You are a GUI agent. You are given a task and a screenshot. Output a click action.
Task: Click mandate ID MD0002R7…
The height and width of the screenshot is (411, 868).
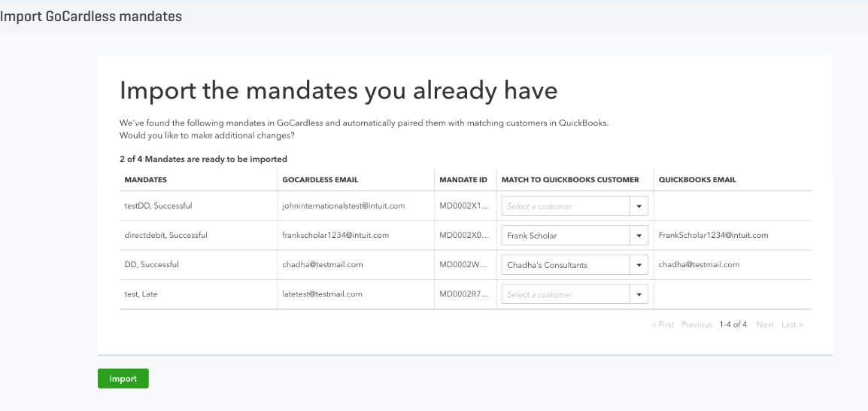pyautogui.click(x=464, y=294)
